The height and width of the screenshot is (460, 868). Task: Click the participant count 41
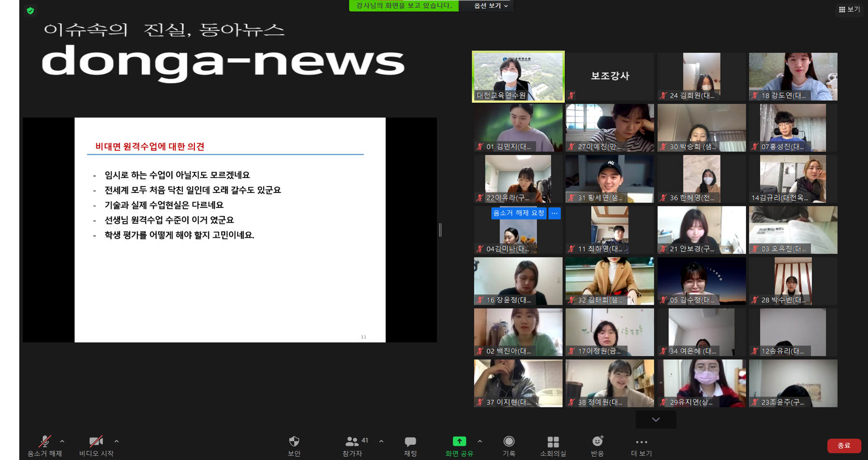pyautogui.click(x=365, y=440)
